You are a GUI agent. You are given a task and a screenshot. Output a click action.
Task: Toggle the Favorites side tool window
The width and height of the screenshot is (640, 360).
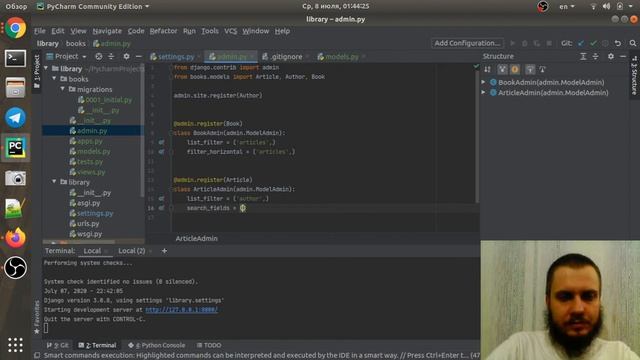tap(37, 317)
